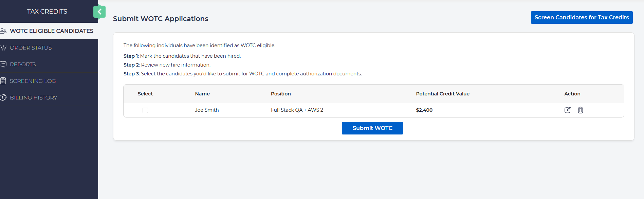Click the Joe Smith name in the table
This screenshot has width=644, height=199.
point(207,110)
